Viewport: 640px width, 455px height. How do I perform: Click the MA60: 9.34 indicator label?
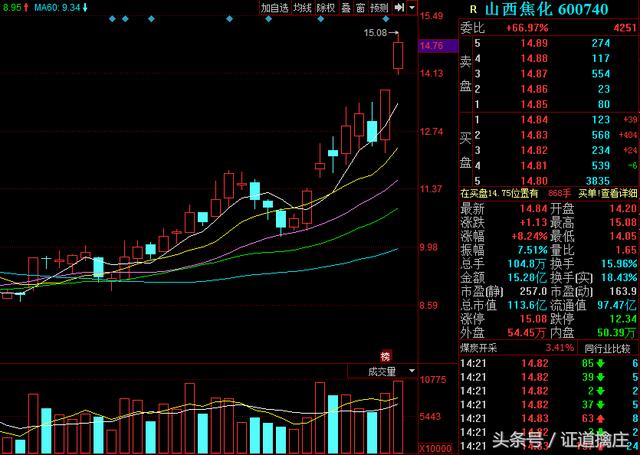(60, 7)
